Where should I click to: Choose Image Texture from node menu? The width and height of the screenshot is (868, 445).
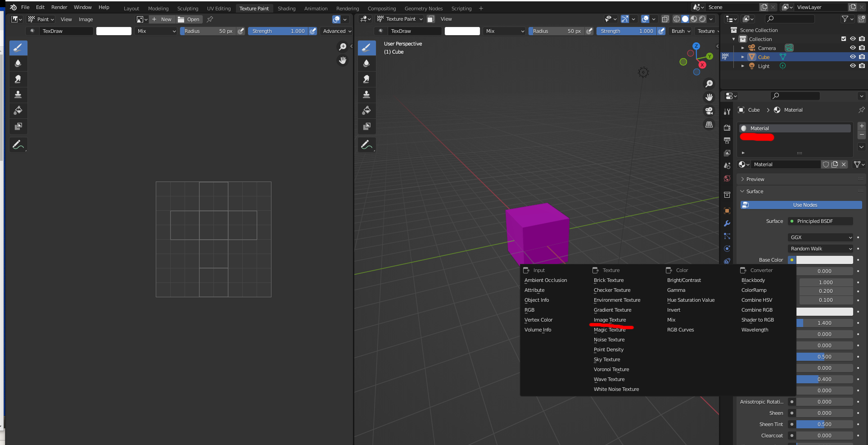point(610,320)
